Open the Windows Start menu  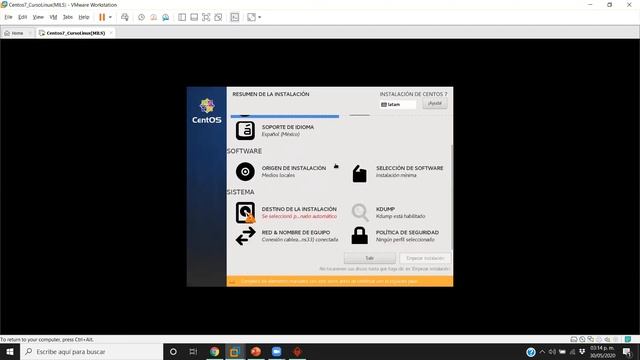[x=10, y=351]
